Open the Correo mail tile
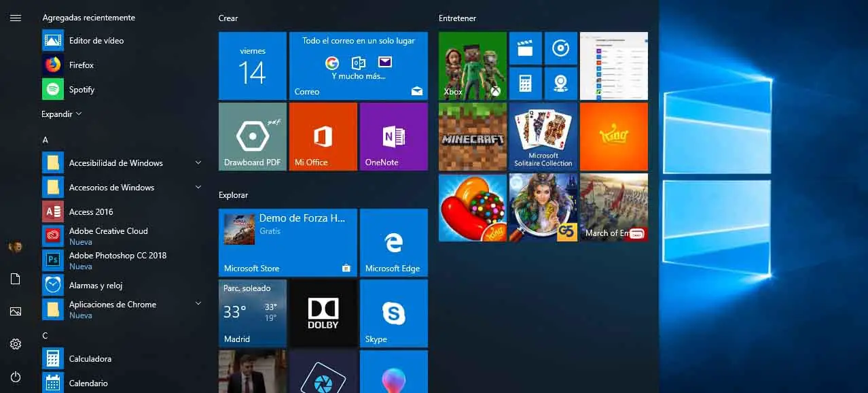Viewport: 868px width, 393px height. pyautogui.click(x=359, y=66)
